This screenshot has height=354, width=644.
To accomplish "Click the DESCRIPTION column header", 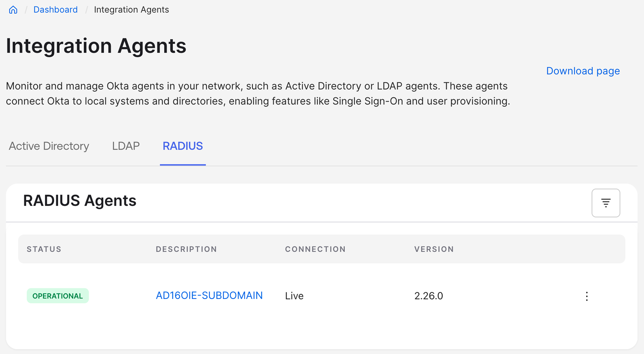I will click(186, 249).
